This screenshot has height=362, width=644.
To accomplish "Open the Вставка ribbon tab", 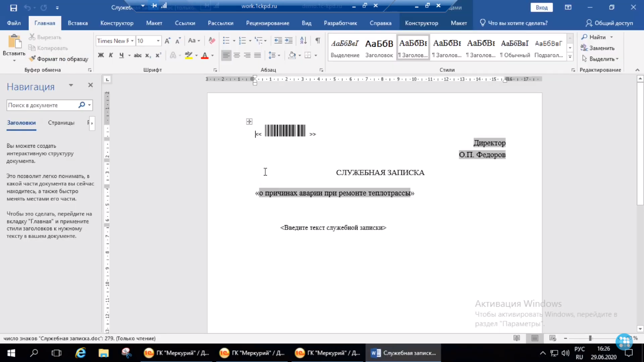I will [78, 23].
